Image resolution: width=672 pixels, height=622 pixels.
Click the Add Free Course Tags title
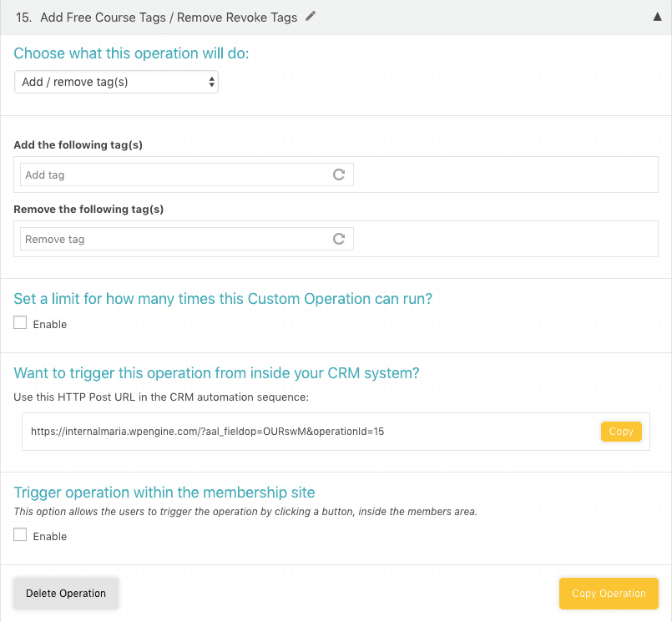168,18
